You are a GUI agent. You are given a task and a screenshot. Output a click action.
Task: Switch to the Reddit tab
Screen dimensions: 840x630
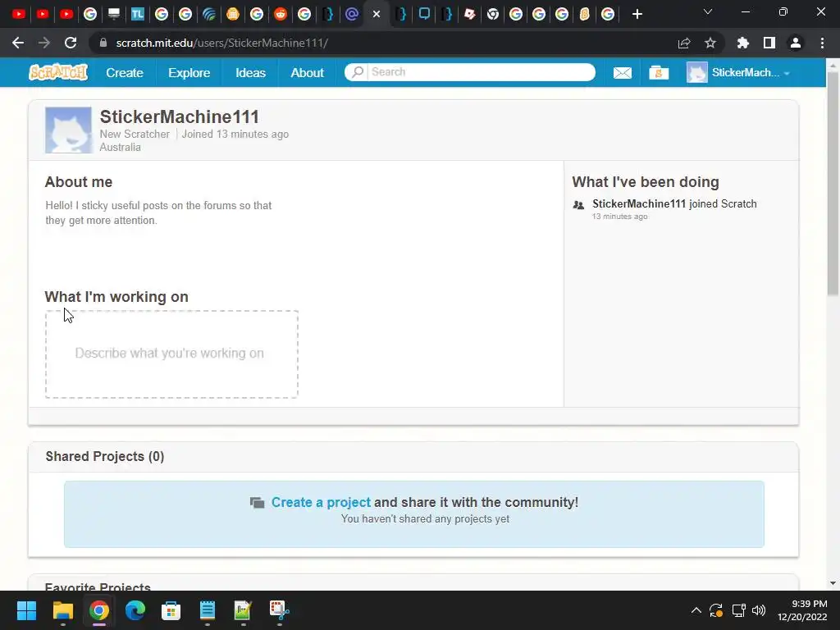pos(281,14)
